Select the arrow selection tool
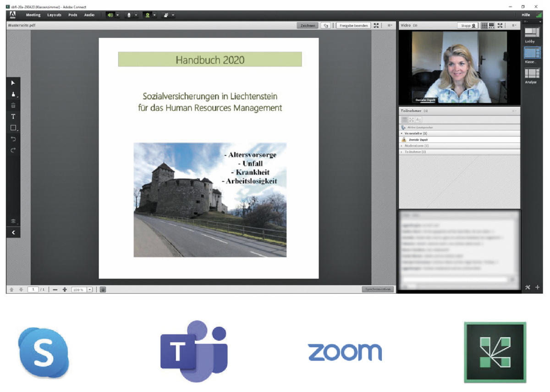This screenshot has height=392, width=550. [13, 83]
